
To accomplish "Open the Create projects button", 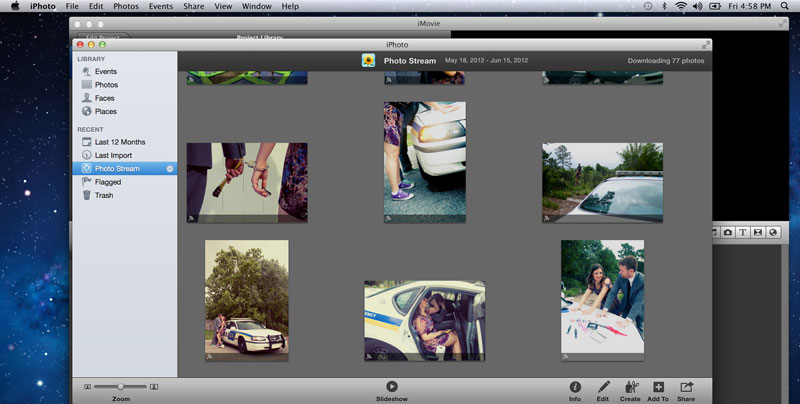I will pos(631,391).
